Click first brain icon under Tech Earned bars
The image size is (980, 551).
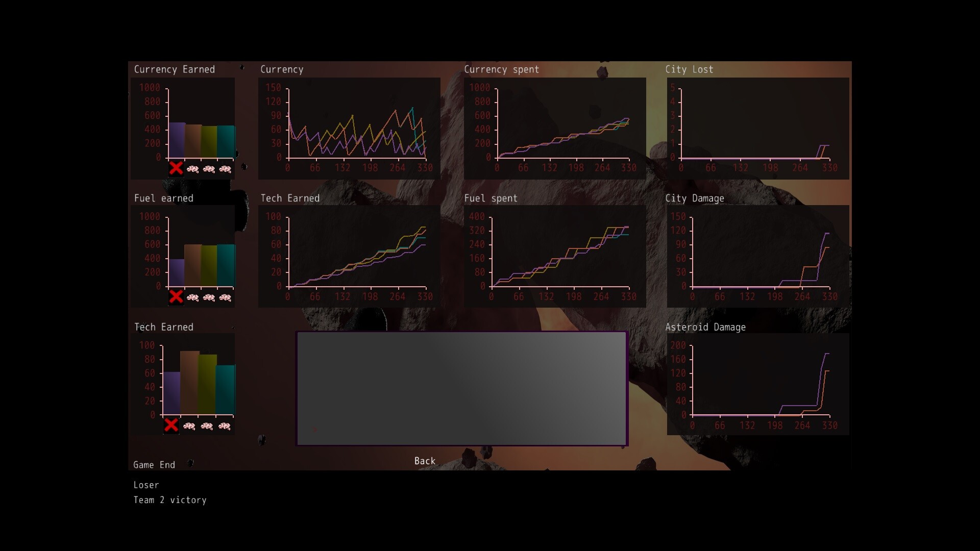point(189,426)
